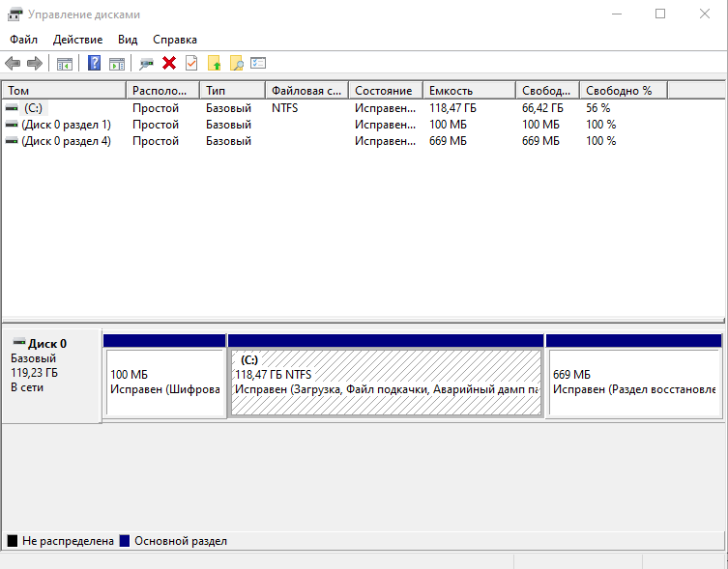
Task: Open the Вид menu
Action: point(128,40)
